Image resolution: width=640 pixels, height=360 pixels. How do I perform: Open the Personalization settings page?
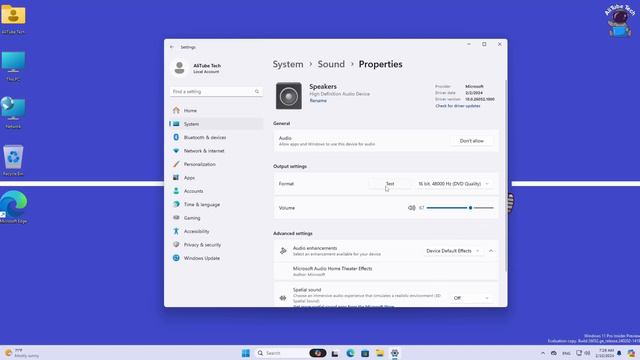click(216, 164)
